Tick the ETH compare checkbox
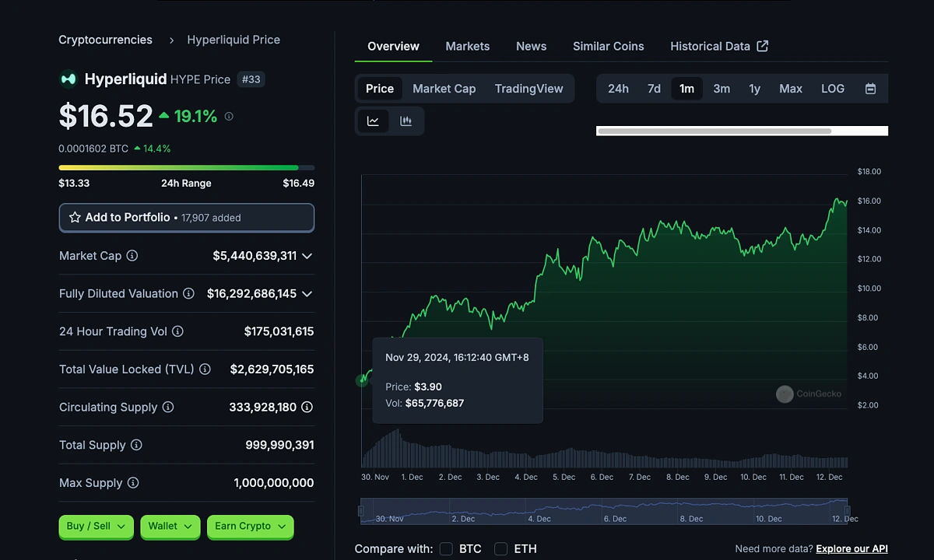The image size is (934, 560). tap(501, 549)
